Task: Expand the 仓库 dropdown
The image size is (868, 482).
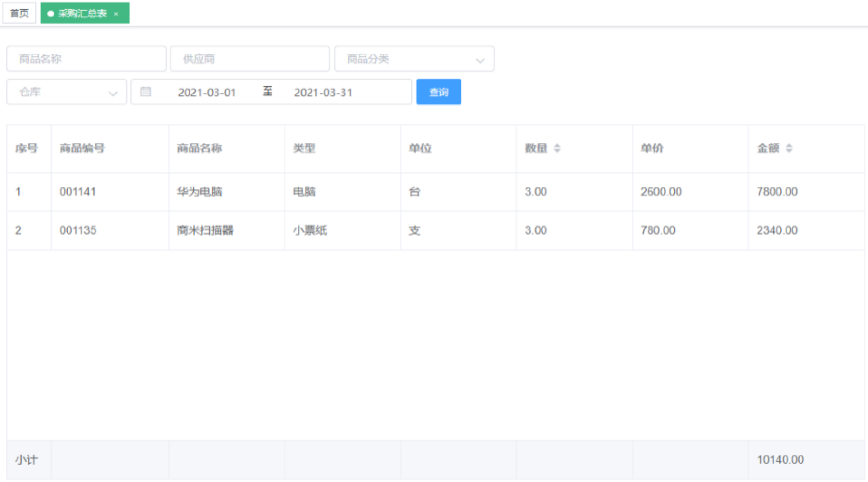Action: click(x=67, y=92)
